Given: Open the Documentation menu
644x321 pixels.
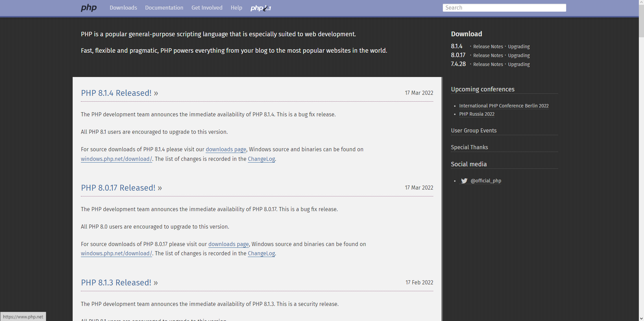Looking at the screenshot, I should [164, 8].
